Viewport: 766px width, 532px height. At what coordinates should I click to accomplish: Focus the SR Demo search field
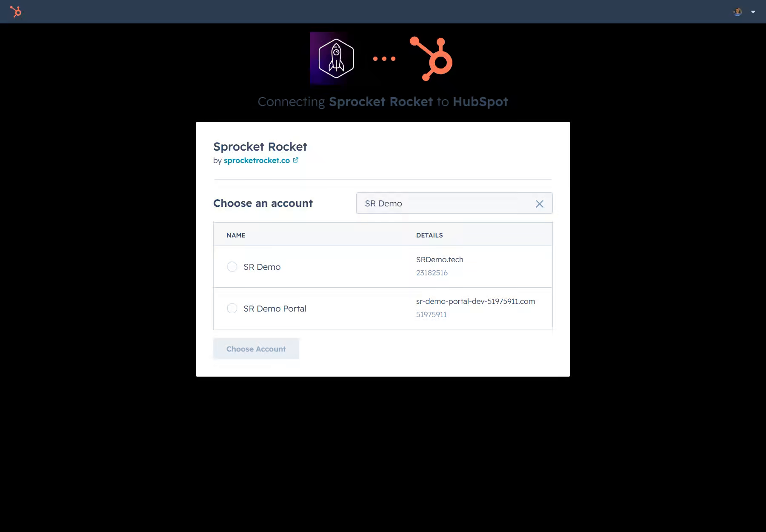click(x=454, y=203)
